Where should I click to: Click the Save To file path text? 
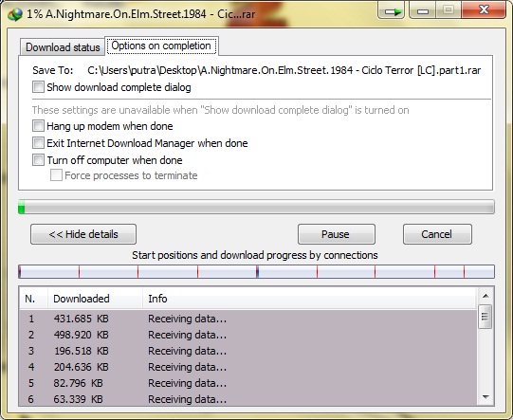point(284,70)
